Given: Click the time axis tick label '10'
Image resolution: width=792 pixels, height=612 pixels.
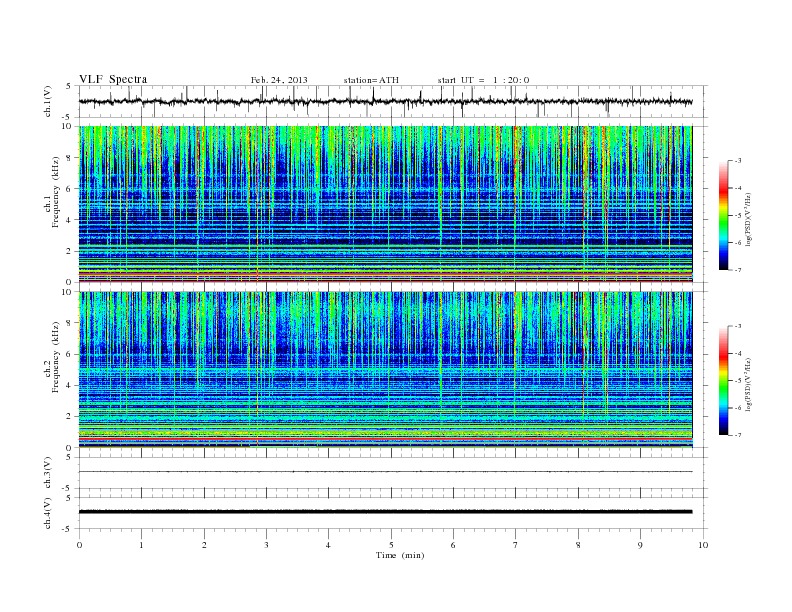Looking at the screenshot, I should pyautogui.click(x=703, y=545).
